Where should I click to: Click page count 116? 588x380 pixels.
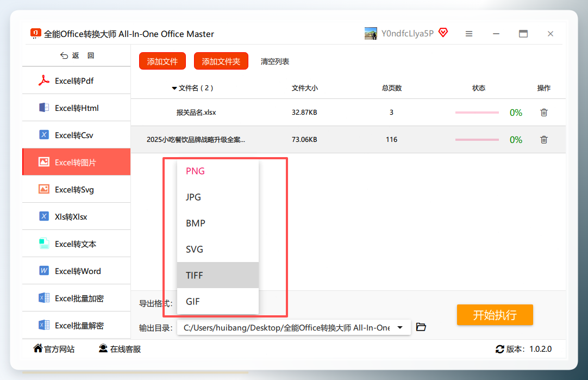pyautogui.click(x=391, y=140)
